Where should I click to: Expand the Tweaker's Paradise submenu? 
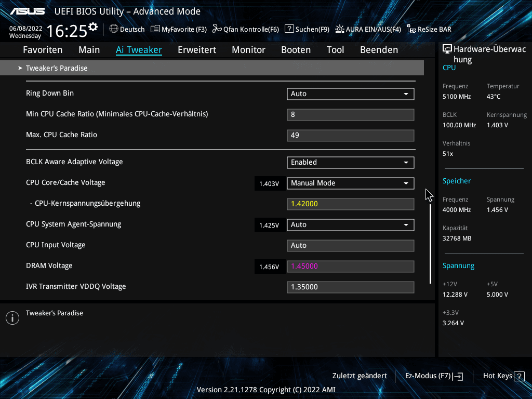tap(212, 68)
